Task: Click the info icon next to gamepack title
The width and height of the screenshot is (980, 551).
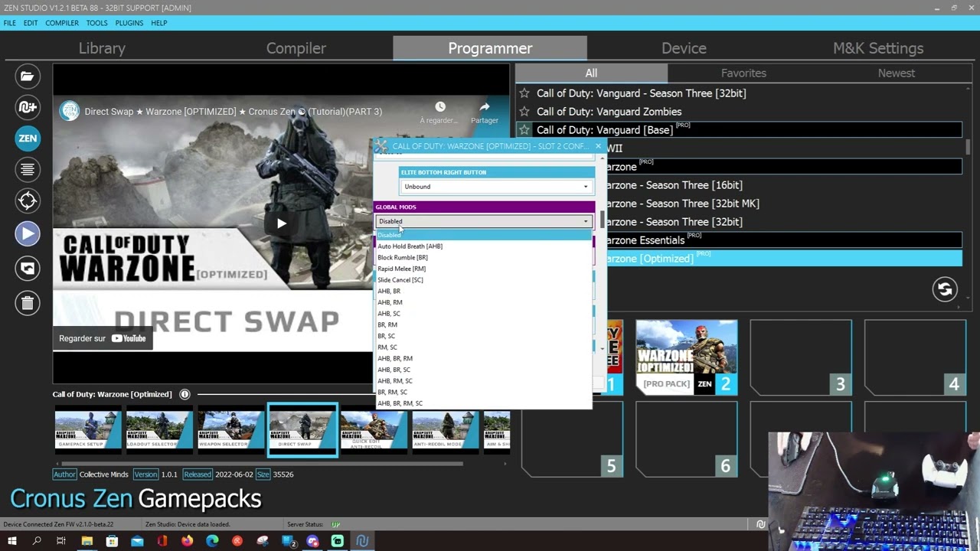Action: coord(185,394)
